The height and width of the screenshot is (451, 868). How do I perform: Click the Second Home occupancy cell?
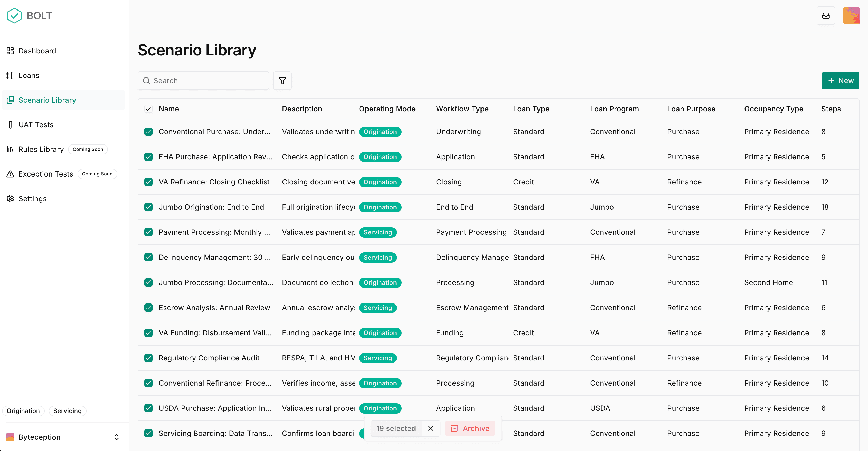[x=768, y=282]
